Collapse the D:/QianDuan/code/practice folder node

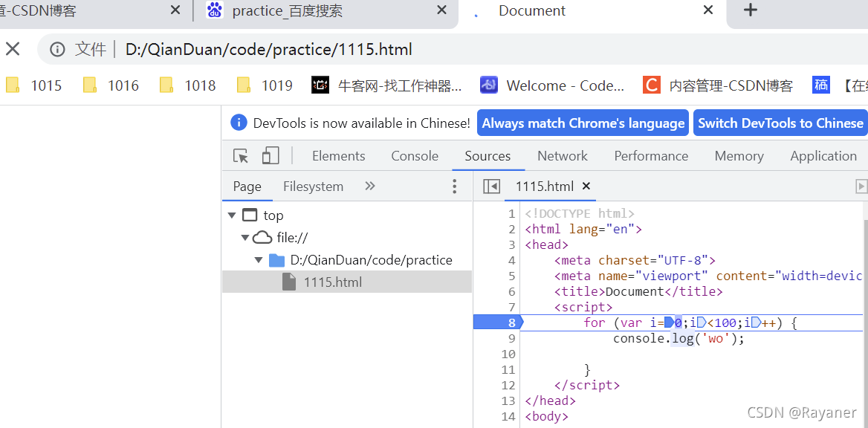259,260
